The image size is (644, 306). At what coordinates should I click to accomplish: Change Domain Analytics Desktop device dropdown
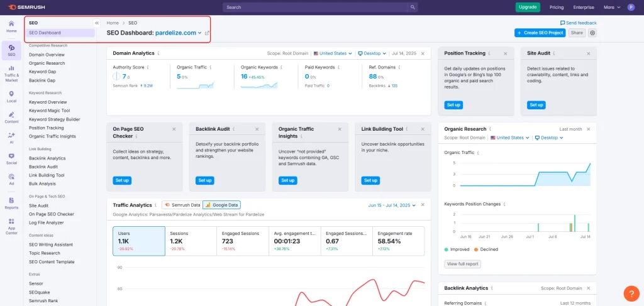[372, 53]
